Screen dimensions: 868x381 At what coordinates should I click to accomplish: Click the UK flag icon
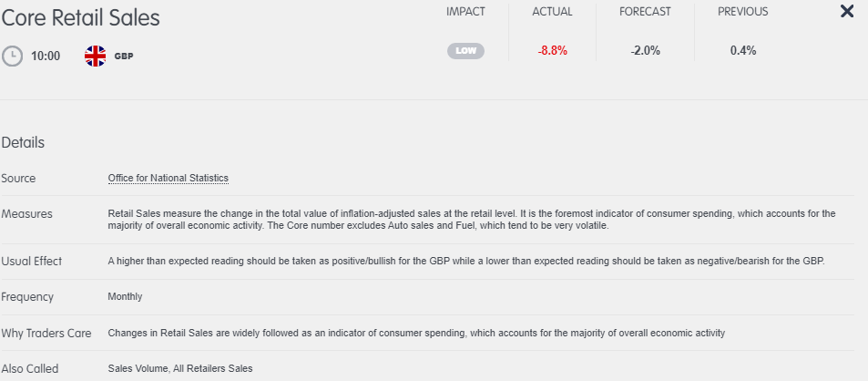(x=96, y=56)
